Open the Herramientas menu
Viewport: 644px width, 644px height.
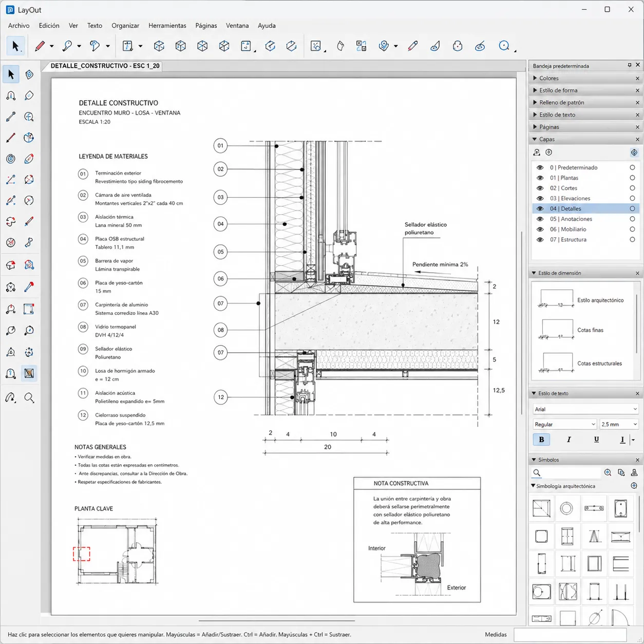167,25
